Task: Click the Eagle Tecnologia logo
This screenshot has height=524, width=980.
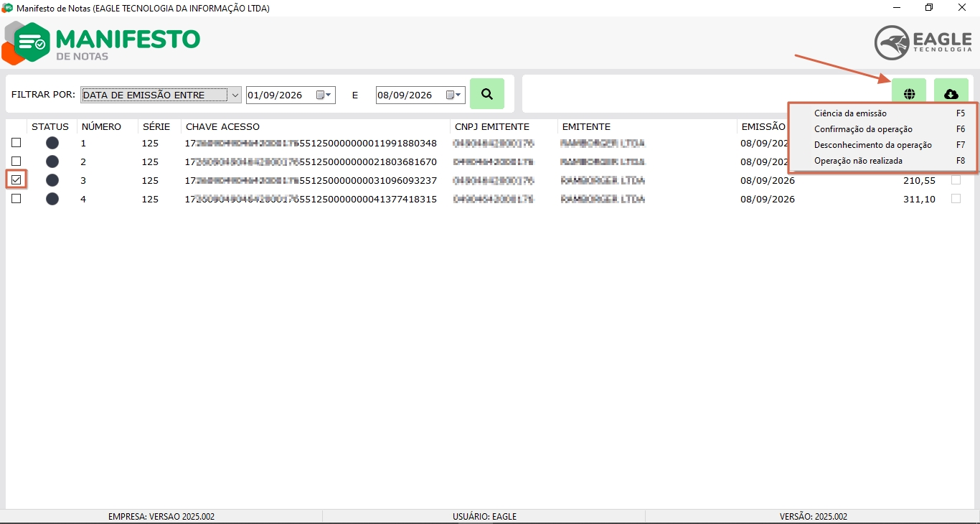Action: coord(923,42)
